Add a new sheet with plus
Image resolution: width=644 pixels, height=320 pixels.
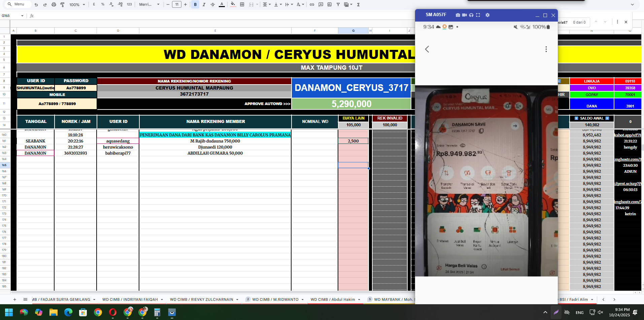14,299
